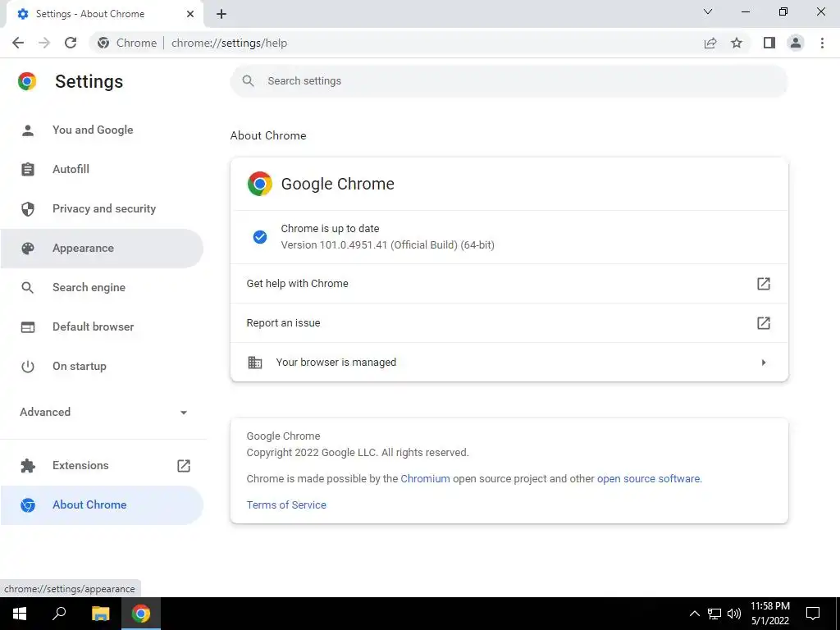840x630 pixels.
Task: Click the magnifier icon for Search engine
Action: 27,288
